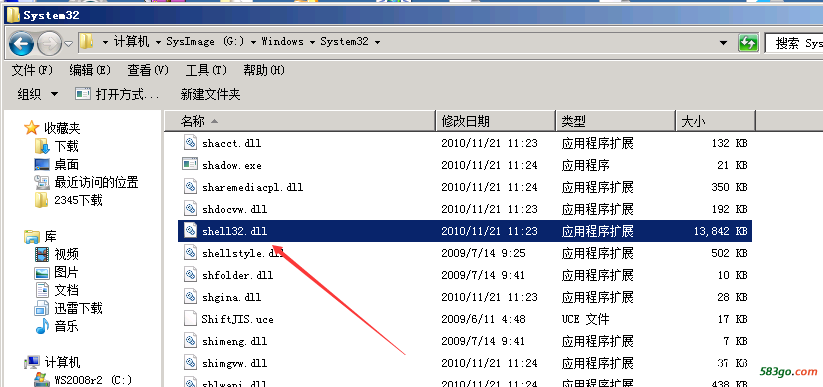
Task: Open the address bar history dropdown
Action: [x=723, y=43]
